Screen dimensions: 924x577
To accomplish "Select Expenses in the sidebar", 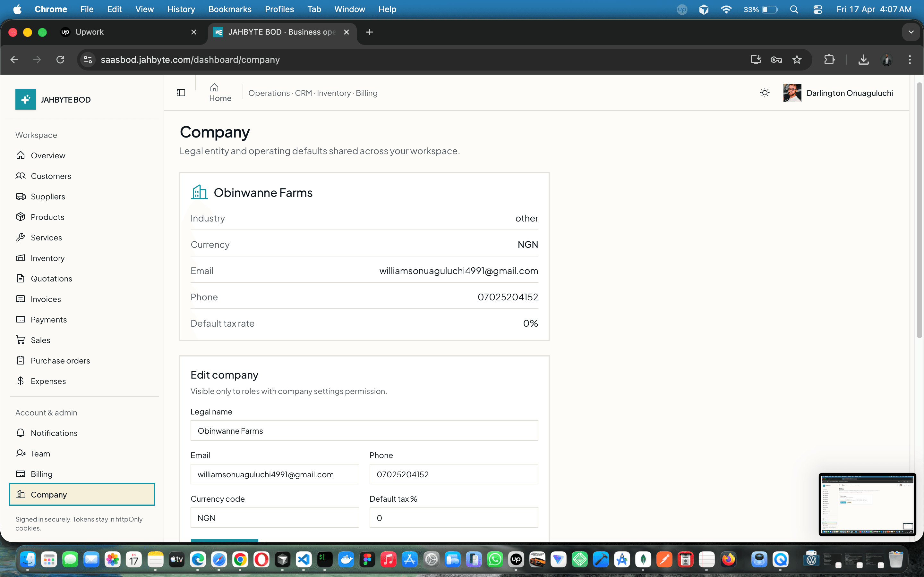I will tap(48, 381).
